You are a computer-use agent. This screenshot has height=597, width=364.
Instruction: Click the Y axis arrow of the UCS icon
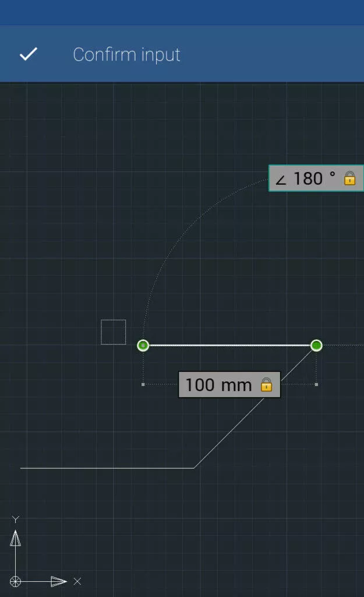15,538
